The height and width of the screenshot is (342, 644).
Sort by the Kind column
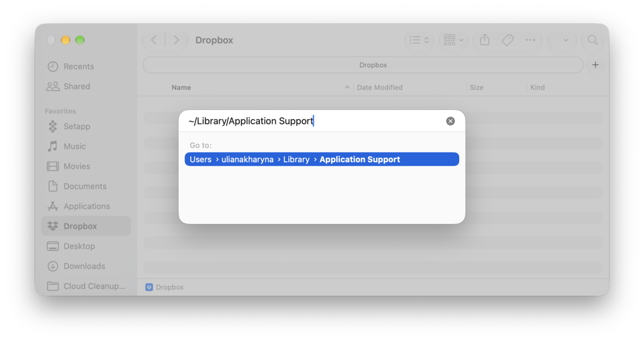pos(538,87)
